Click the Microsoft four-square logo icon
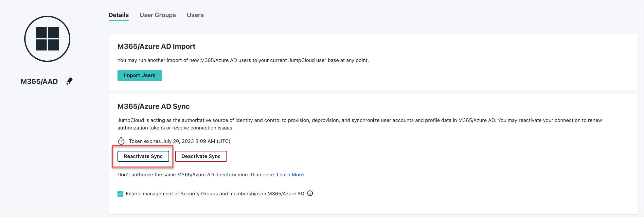Viewport: 644px width, 217px height. (47, 39)
